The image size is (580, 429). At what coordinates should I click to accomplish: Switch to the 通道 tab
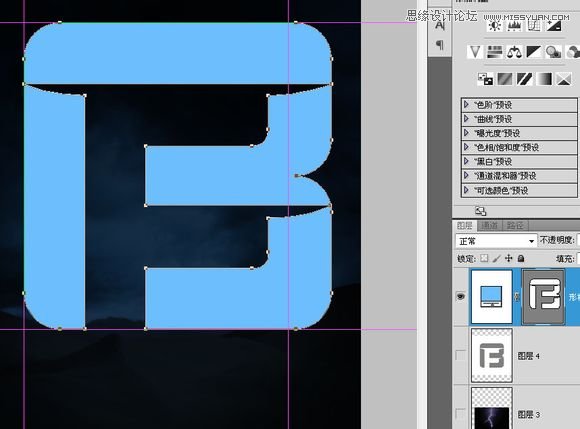tap(489, 225)
